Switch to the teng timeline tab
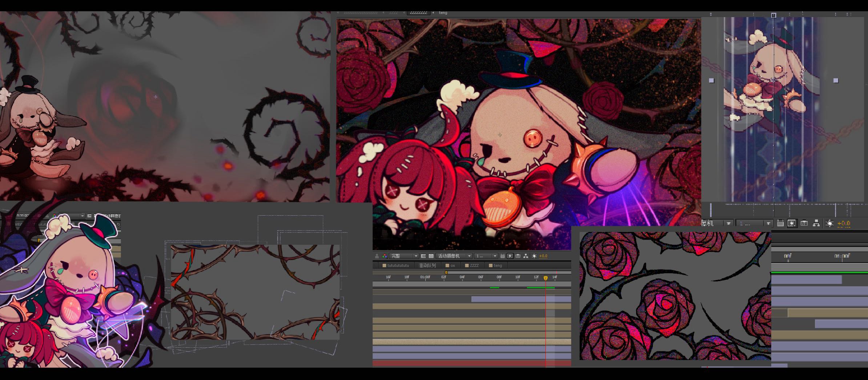Screen dimensions: 868x380 tap(496, 265)
